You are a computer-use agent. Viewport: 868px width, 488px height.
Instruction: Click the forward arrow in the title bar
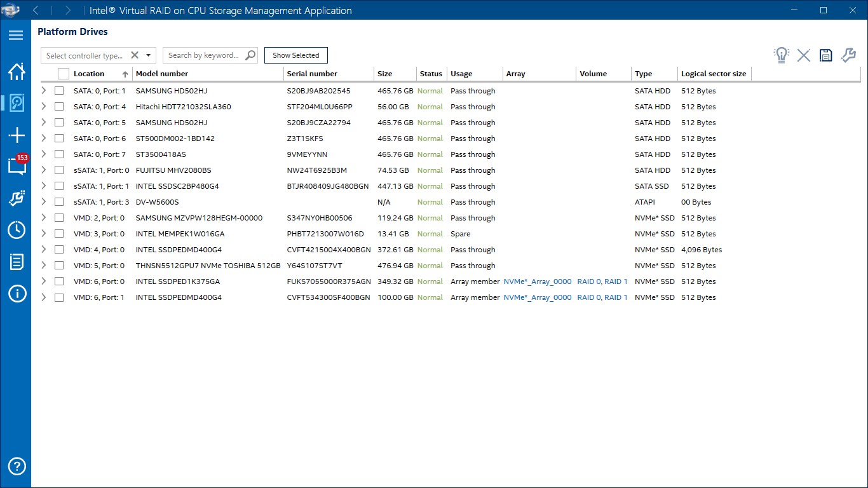[x=67, y=10]
